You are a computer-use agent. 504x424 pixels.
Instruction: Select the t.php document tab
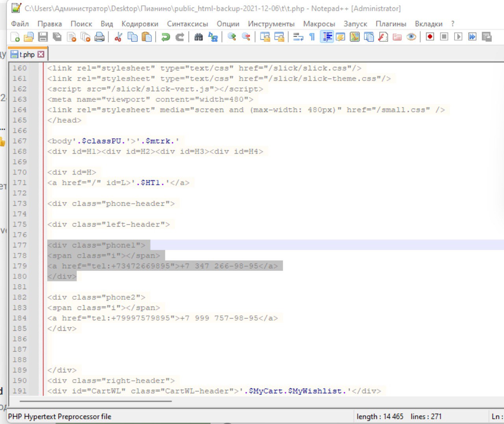click(27, 54)
